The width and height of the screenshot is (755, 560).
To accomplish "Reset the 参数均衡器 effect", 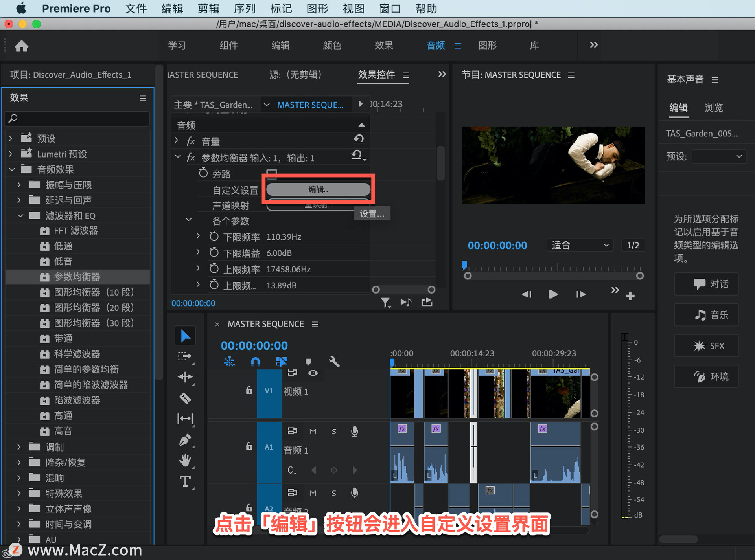I will pos(357,155).
